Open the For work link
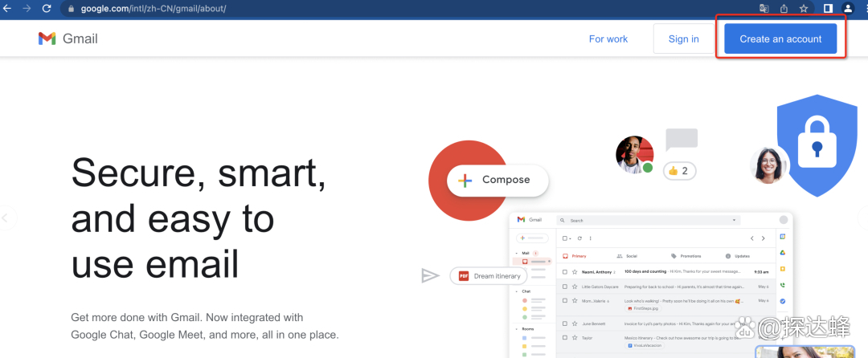 608,39
